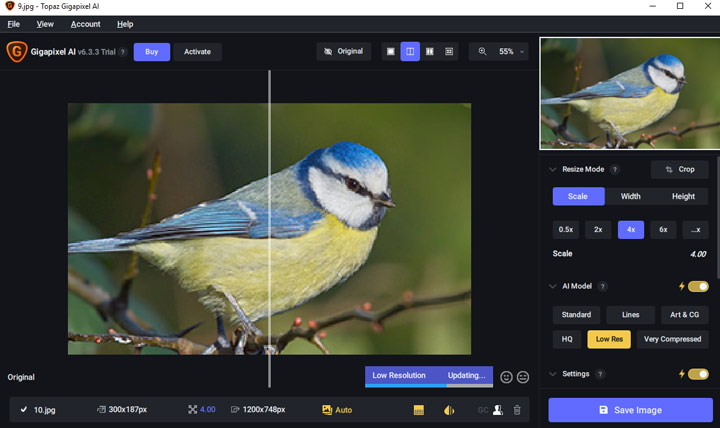Click the neutral face feedback icon

pos(522,377)
